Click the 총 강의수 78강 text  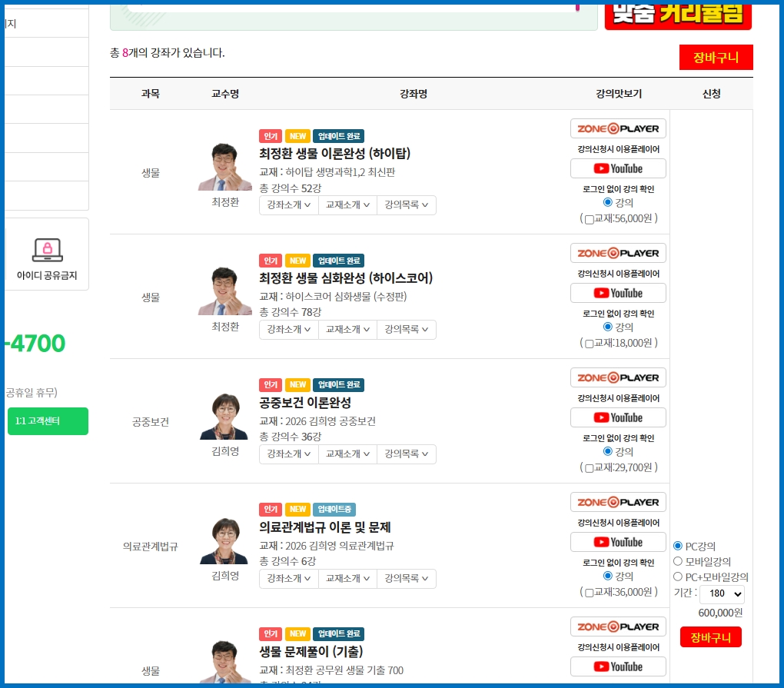pos(291,312)
